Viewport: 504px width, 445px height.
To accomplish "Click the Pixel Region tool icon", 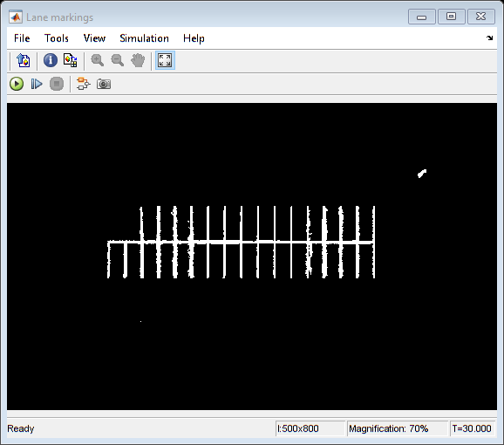I will [x=70, y=60].
